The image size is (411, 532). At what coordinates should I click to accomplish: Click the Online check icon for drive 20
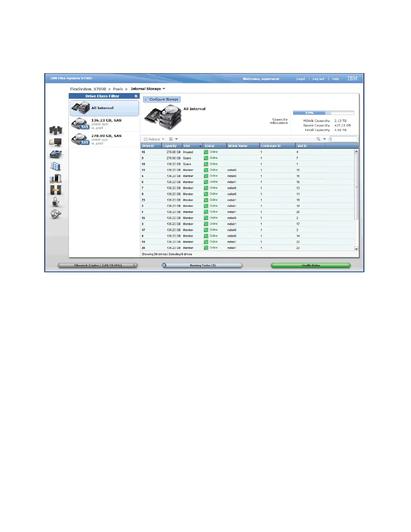click(x=206, y=248)
